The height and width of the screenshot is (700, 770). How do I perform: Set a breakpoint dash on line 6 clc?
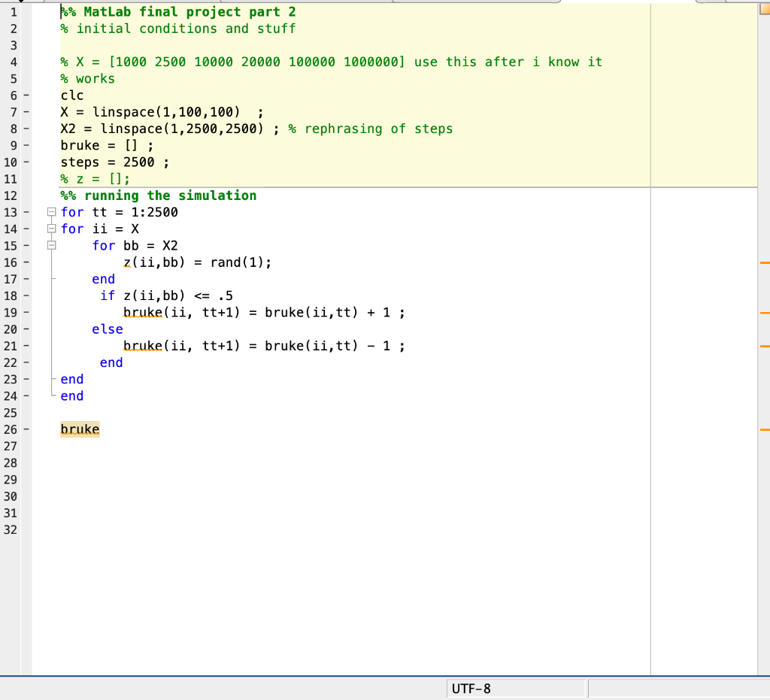[x=26, y=95]
